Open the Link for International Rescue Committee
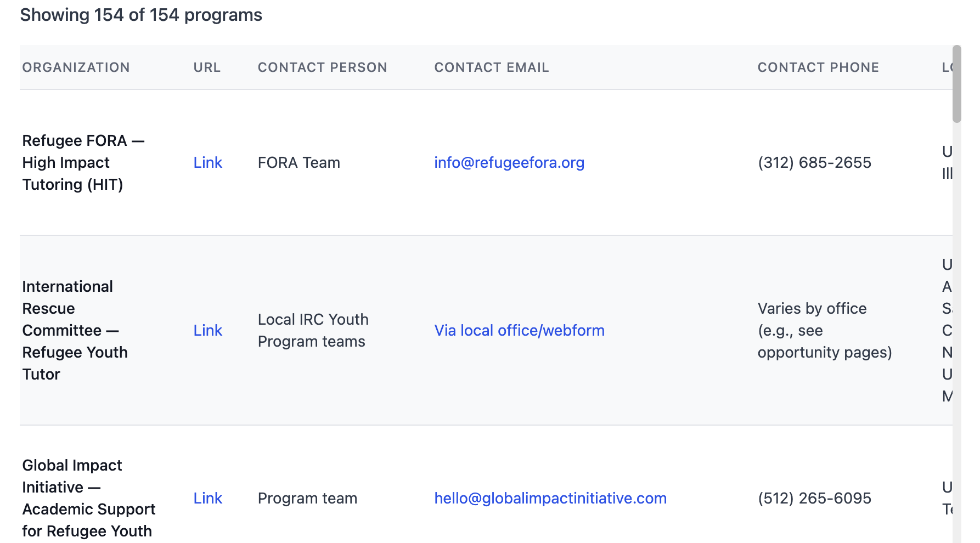Screen dimensions: 980x543 pyautogui.click(x=207, y=330)
